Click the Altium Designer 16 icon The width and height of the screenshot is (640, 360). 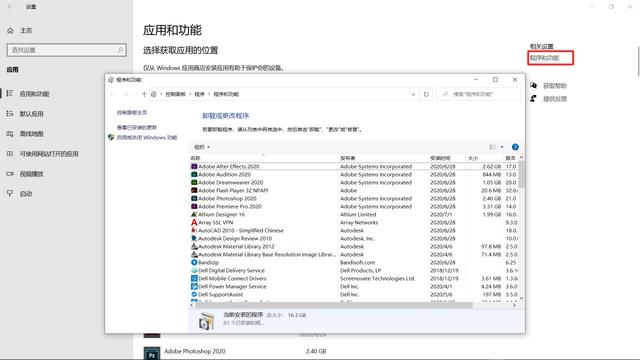coord(194,214)
